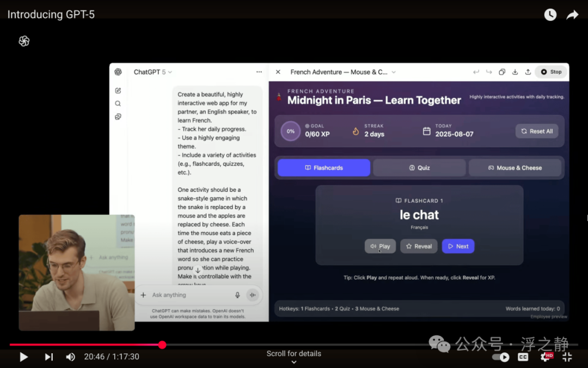Open a new chat with the compose icon
Image resolution: width=588 pixels, height=368 pixels.
(118, 91)
